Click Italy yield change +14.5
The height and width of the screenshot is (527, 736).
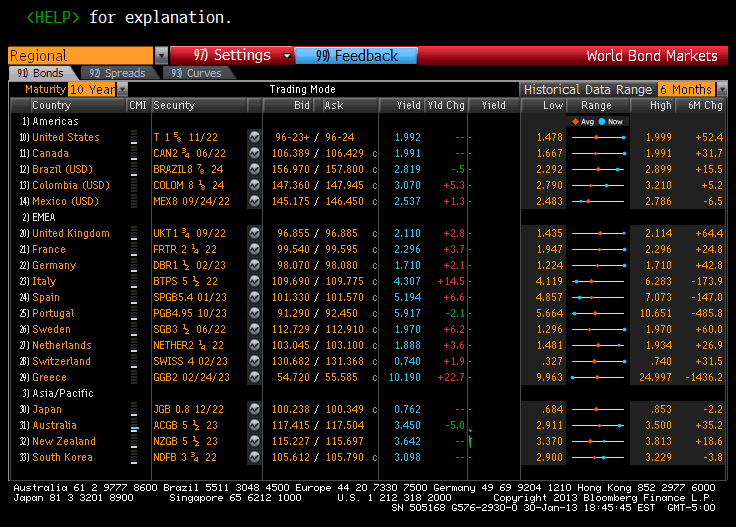451,281
